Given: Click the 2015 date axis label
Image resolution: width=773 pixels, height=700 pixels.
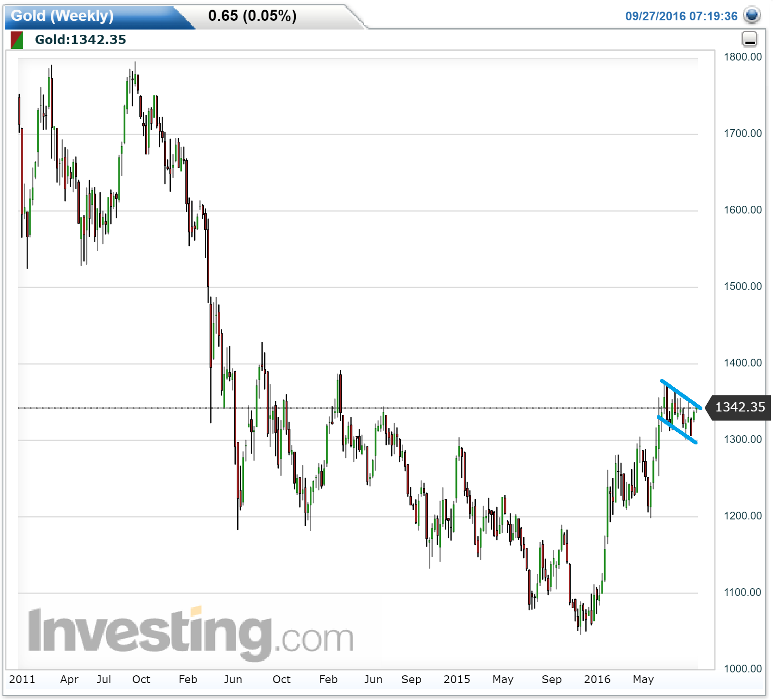Looking at the screenshot, I should [456, 679].
